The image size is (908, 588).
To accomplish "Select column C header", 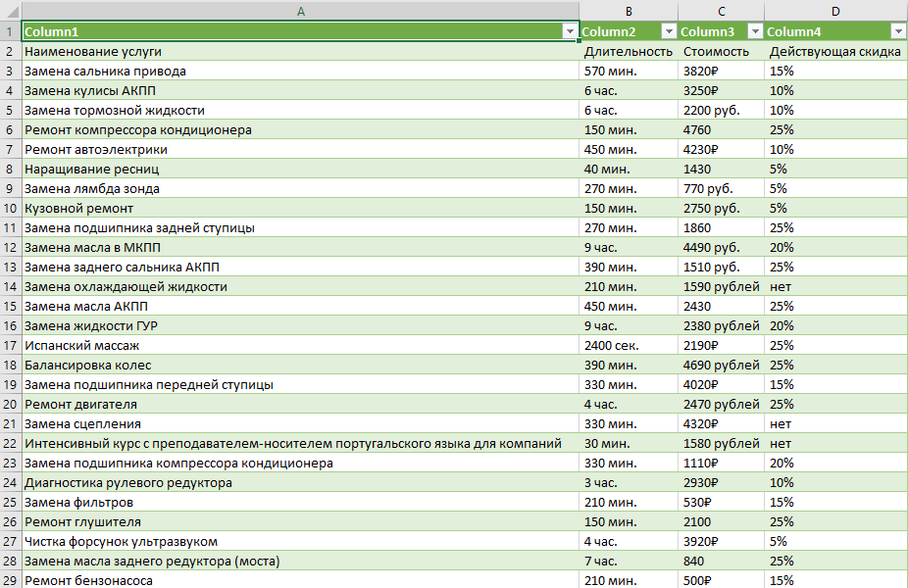I will 721,11.
